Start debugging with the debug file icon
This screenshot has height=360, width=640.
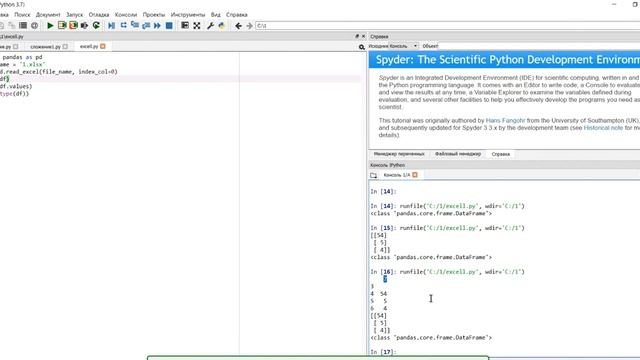click(111, 26)
